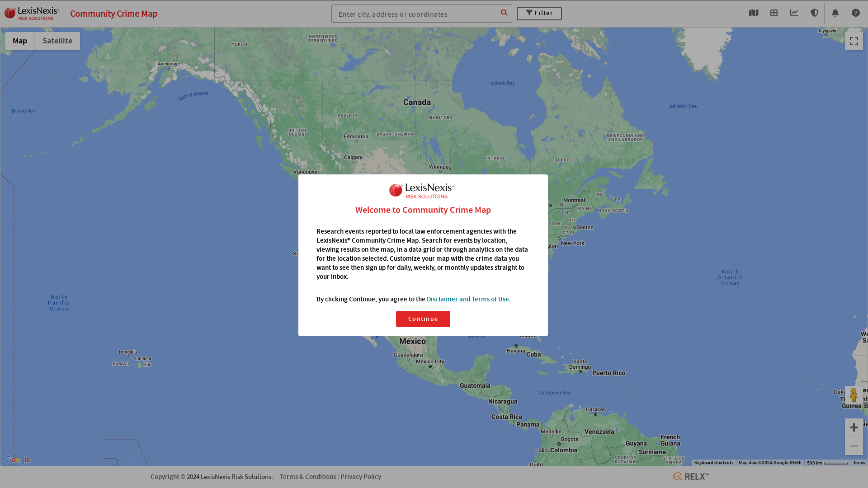Open alerts bell icon
This screenshot has height=488, width=868.
(x=835, y=13)
